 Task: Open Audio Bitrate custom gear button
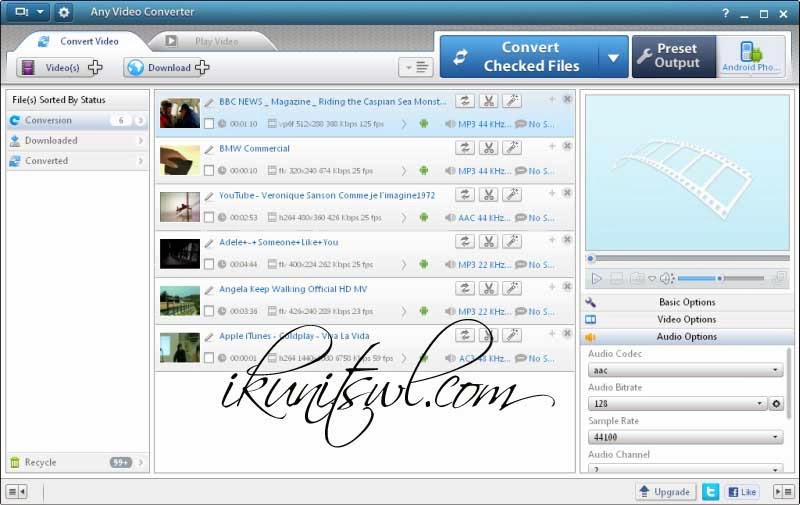click(776, 403)
